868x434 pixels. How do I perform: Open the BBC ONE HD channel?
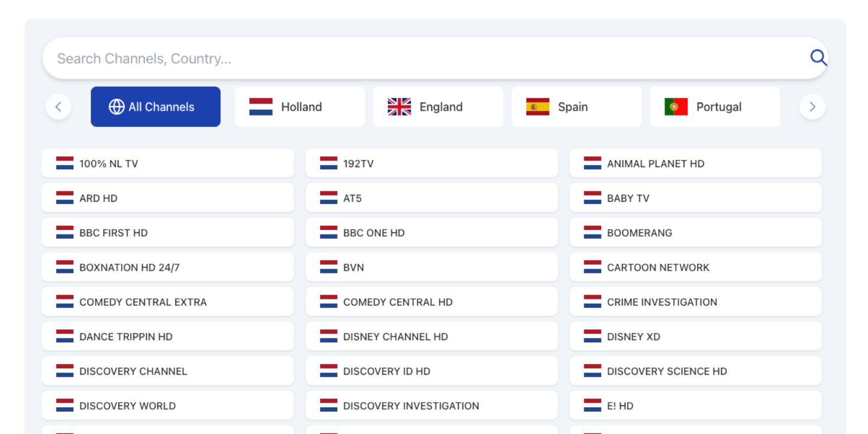pyautogui.click(x=431, y=233)
